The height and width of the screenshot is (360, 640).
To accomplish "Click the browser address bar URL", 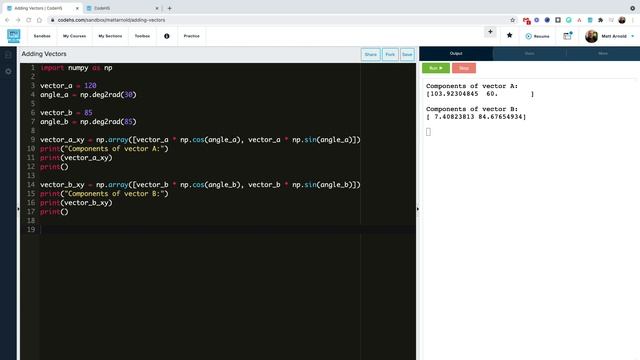I will [111, 20].
